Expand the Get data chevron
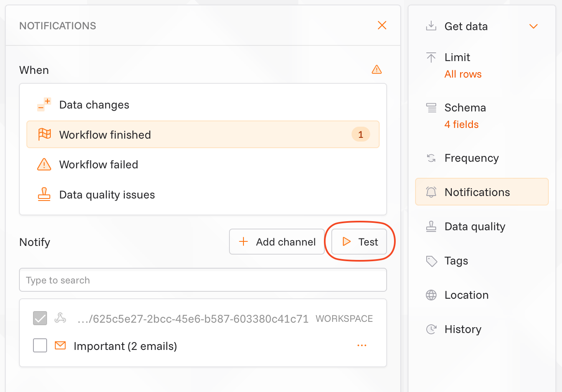Screen dimensions: 562x392 coord(534,26)
